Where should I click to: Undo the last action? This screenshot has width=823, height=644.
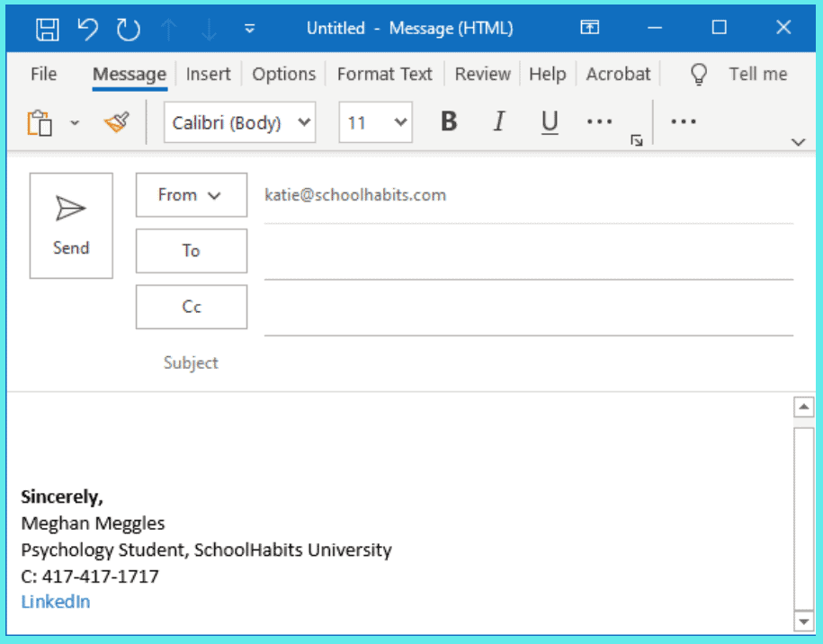click(87, 29)
